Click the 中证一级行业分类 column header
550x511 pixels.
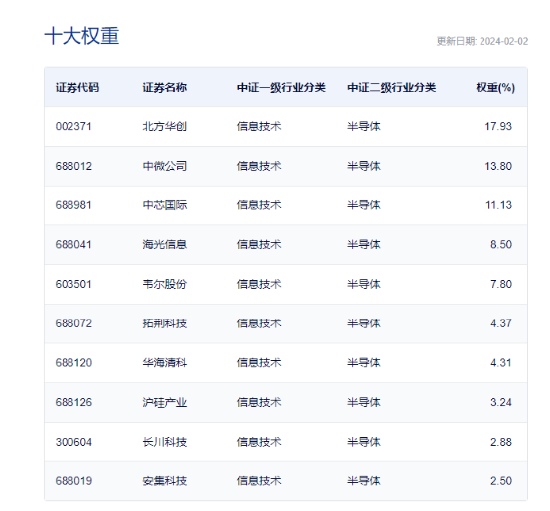(x=281, y=87)
